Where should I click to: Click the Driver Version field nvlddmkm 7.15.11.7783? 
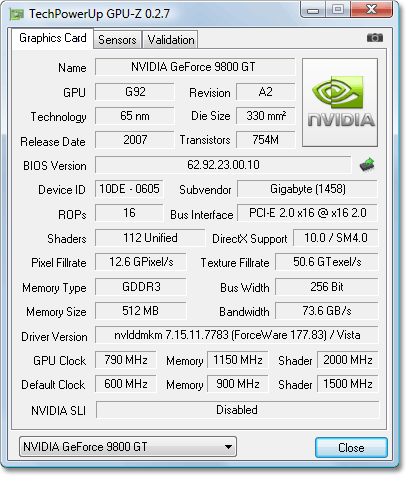pyautogui.click(x=237, y=335)
